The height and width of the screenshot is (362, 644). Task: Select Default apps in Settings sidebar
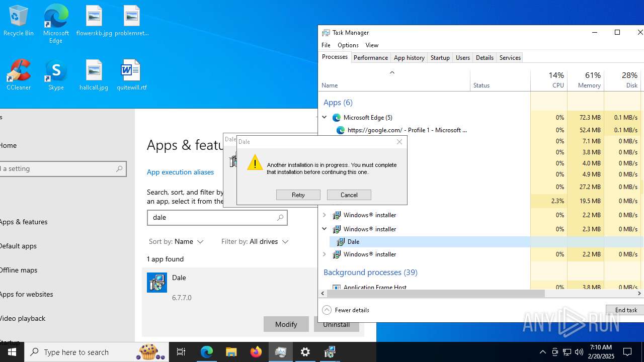click(x=18, y=246)
